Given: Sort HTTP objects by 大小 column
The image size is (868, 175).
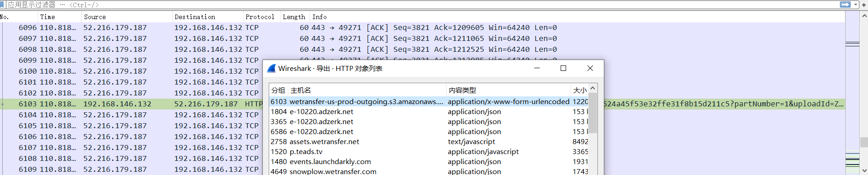Looking at the screenshot, I should pyautogui.click(x=580, y=90).
